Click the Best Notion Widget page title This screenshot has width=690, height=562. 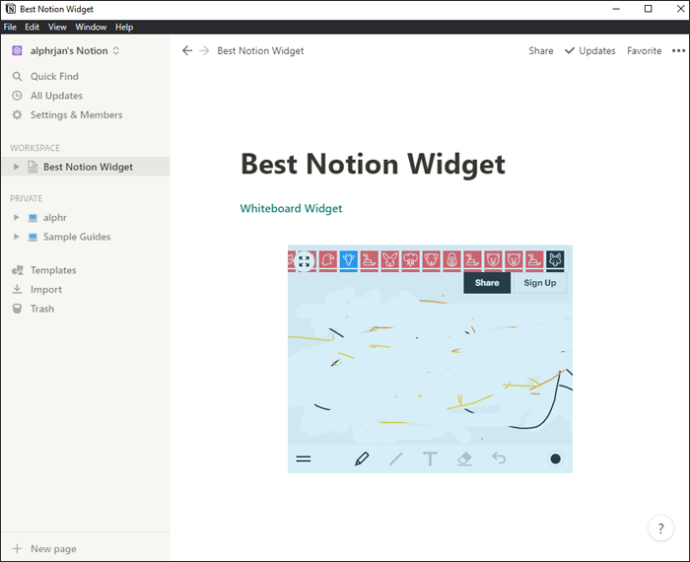coord(373,164)
